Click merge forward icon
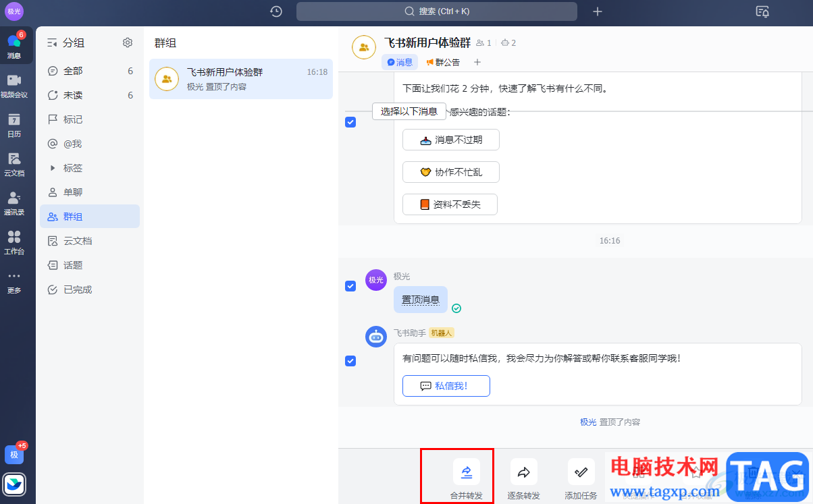Screen dimensions: 813x504 pyautogui.click(x=467, y=472)
